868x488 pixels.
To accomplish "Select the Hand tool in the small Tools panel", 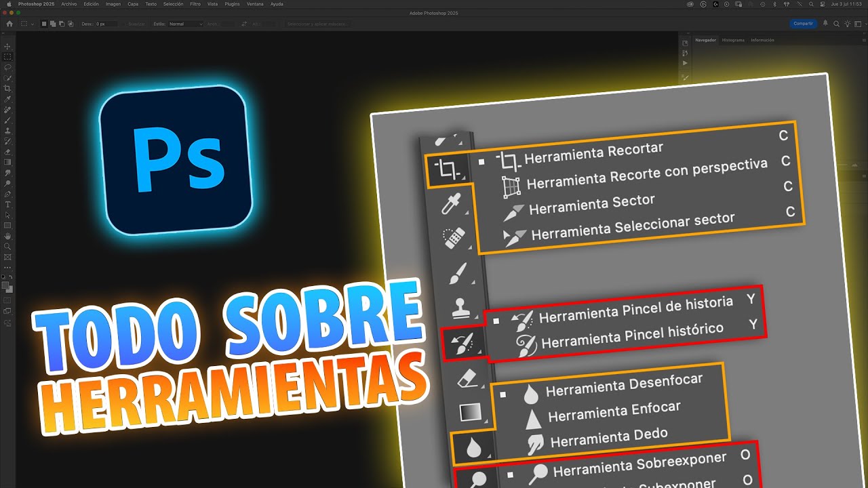I will click(7, 236).
